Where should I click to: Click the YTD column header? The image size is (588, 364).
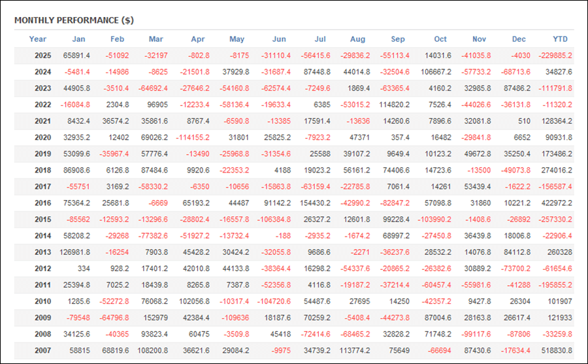coord(560,39)
